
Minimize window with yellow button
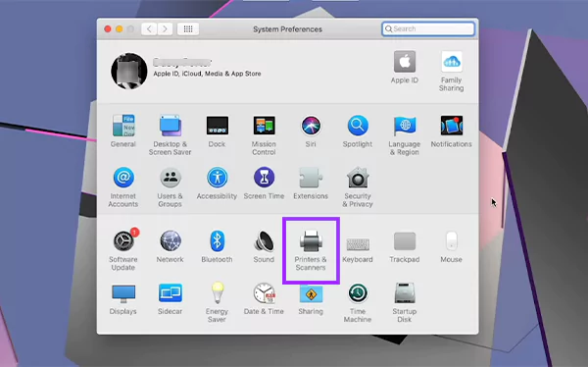pyautogui.click(x=120, y=28)
